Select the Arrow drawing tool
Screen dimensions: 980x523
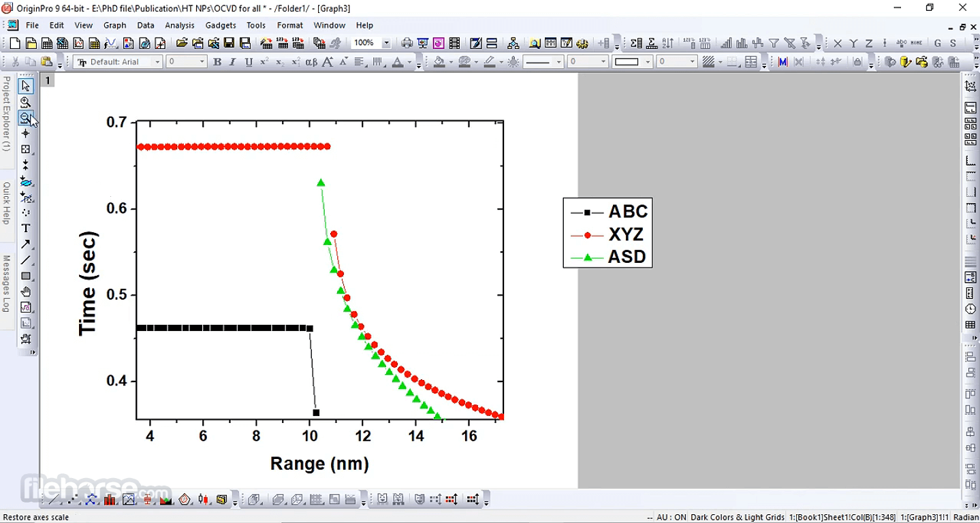tap(26, 244)
